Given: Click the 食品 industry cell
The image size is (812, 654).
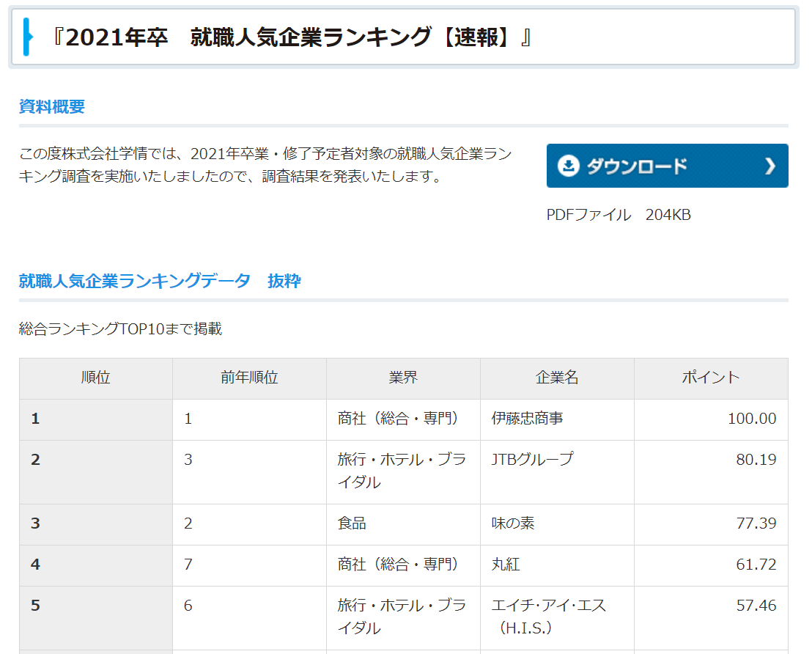Looking at the screenshot, I should tap(403, 524).
